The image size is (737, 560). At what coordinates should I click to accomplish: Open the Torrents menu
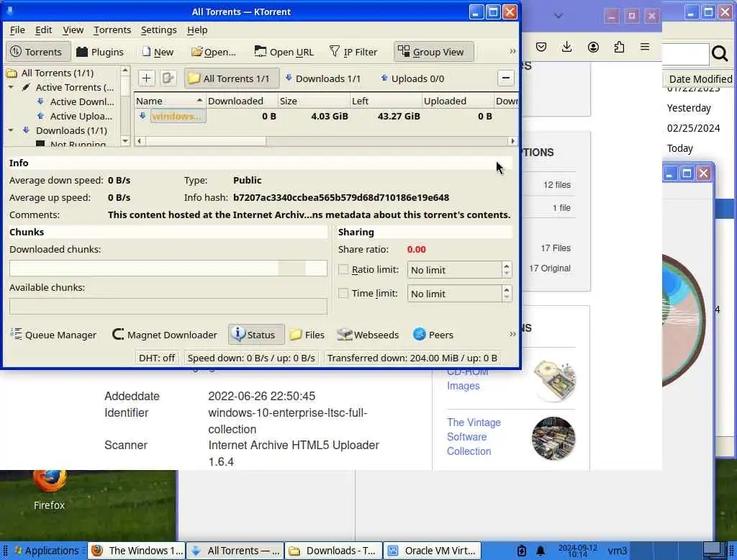pos(112,30)
